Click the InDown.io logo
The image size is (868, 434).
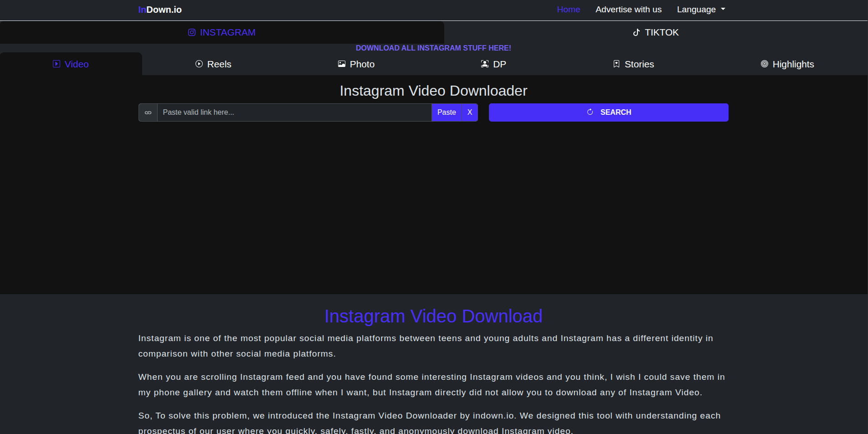pyautogui.click(x=160, y=10)
